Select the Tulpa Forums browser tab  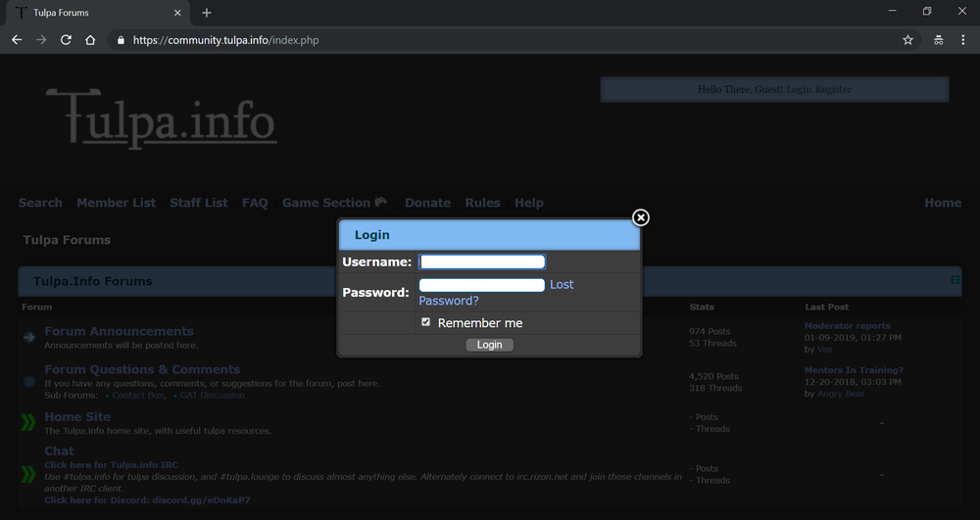97,13
